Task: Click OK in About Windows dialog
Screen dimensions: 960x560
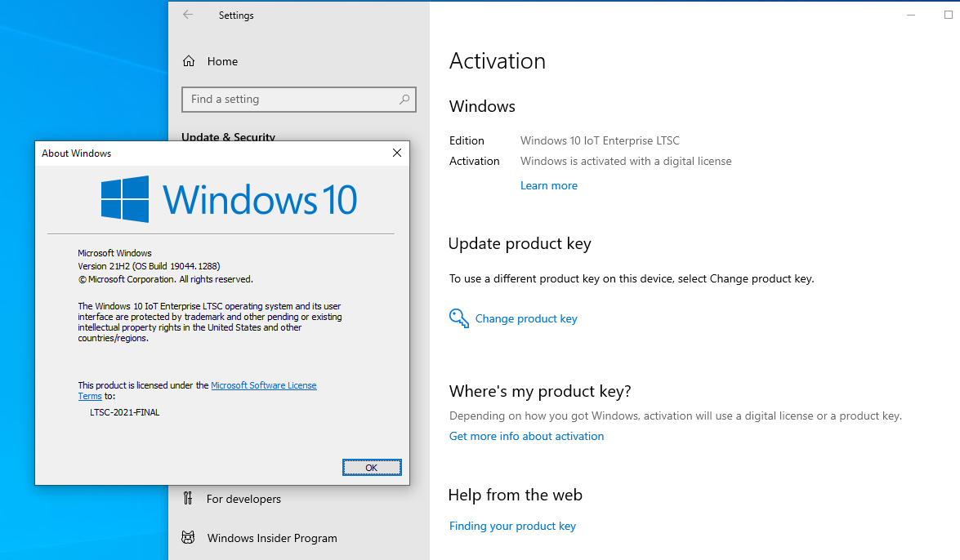Action: pos(372,468)
